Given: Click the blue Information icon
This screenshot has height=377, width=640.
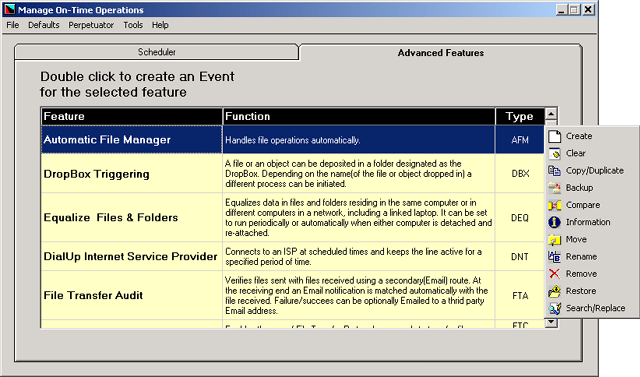Looking at the screenshot, I should tap(554, 222).
